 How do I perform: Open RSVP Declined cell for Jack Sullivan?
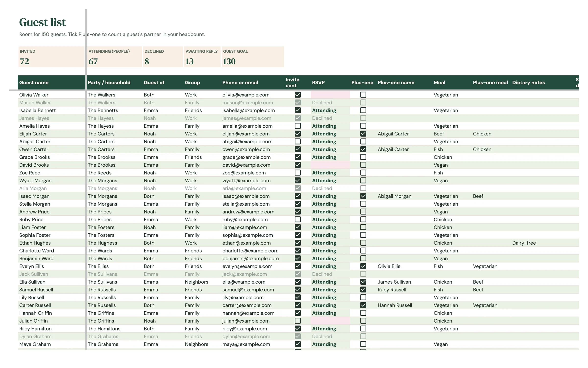click(x=330, y=274)
